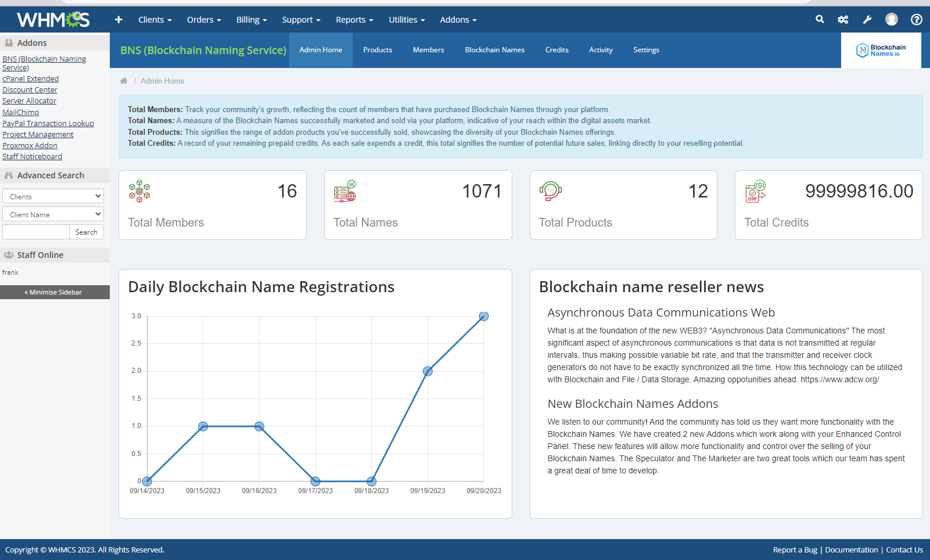Switch to the Members tab
The height and width of the screenshot is (560, 930).
tap(429, 50)
